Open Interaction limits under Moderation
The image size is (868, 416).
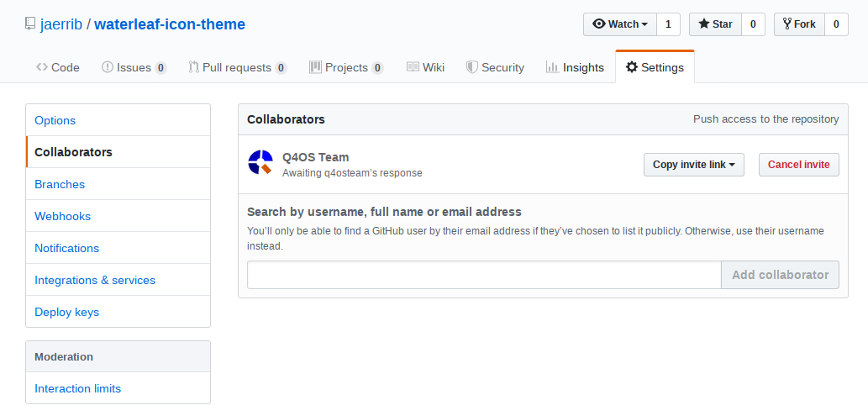point(118,388)
